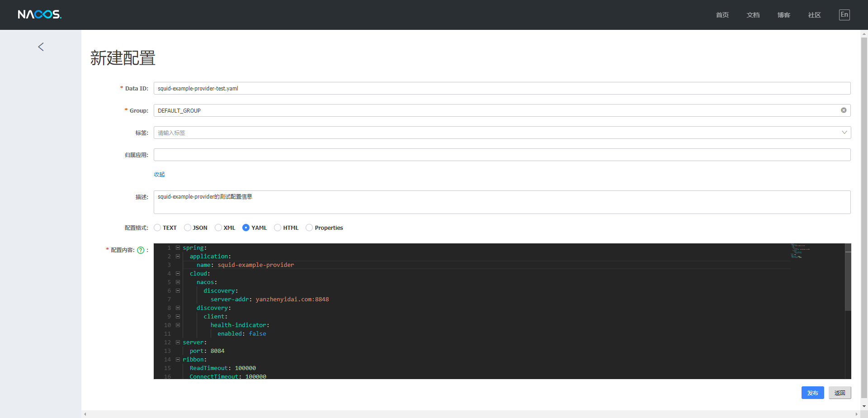Open 博客 blog in top navigation
Screen dimensions: 868x418
point(784,15)
